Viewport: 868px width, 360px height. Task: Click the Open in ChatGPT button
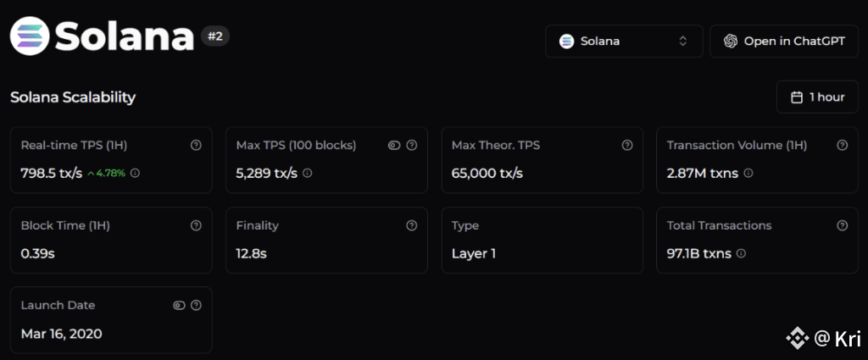783,41
